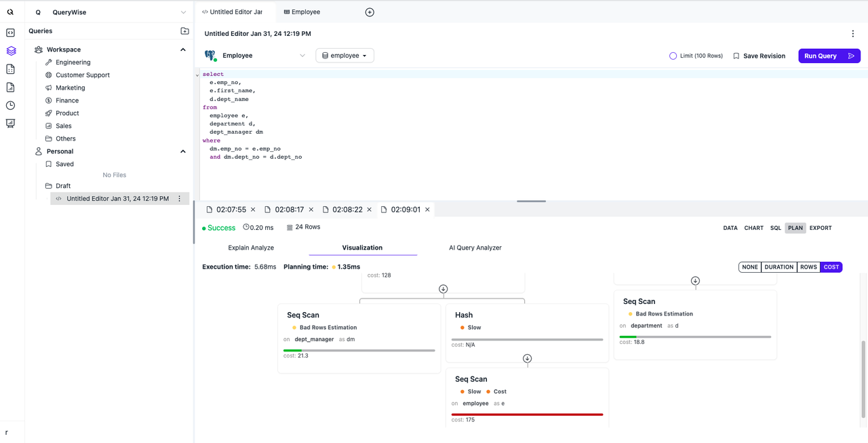Show the SQL view
Image resolution: width=868 pixels, height=443 pixels.
coord(776,228)
